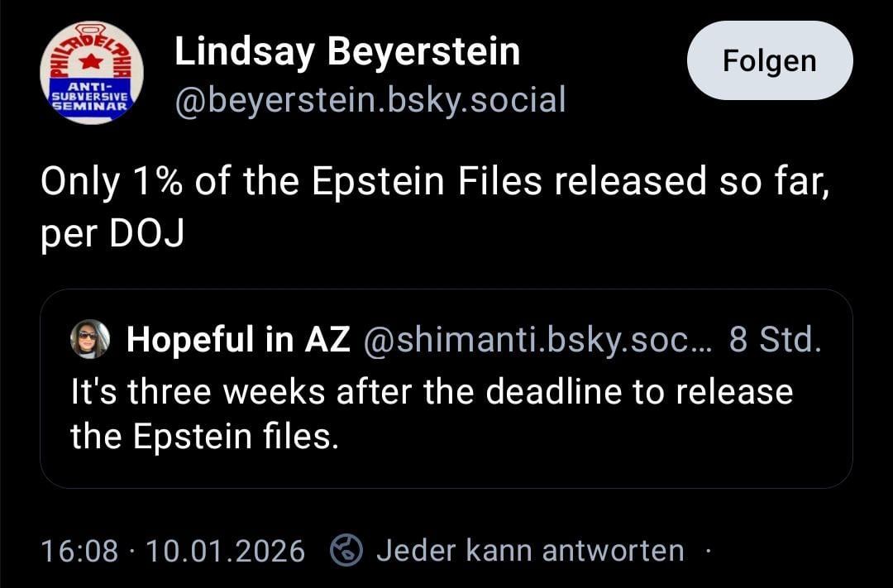Select the Hopeful in AZ author name
Image resolution: width=893 pixels, height=588 pixels.
tap(238, 339)
